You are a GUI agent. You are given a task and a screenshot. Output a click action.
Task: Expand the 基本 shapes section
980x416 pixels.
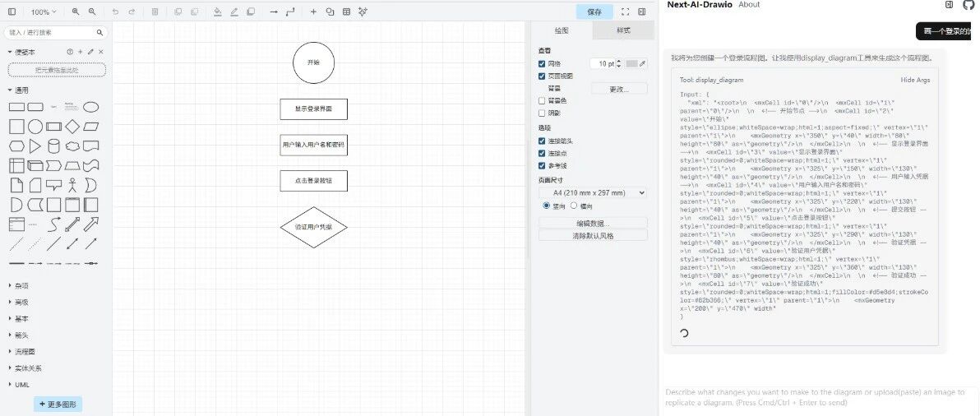point(18,318)
